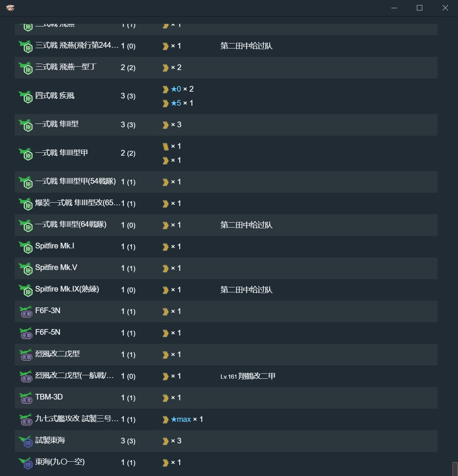Click the vertical scrollbar thumb at bottom right
458x476 pixels.
click(455, 469)
